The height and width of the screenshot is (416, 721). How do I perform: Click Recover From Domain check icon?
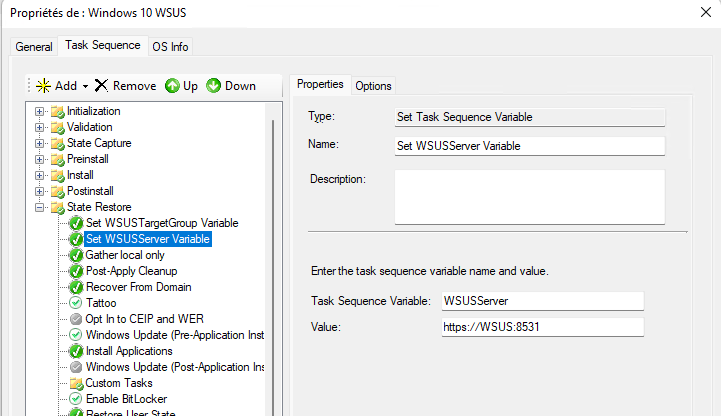[x=76, y=287]
